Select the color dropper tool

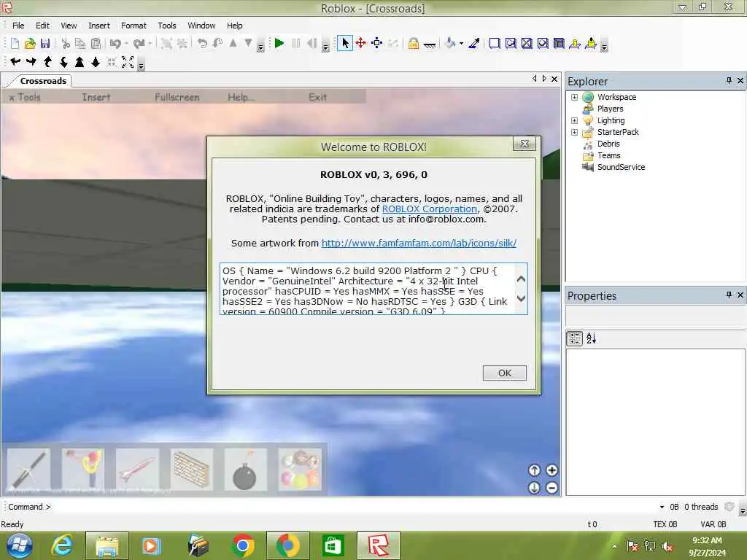pos(474,43)
